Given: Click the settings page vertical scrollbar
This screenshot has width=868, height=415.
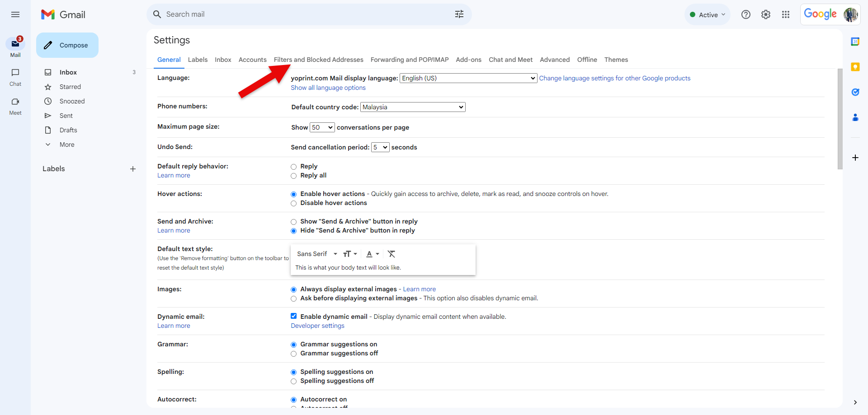Looking at the screenshot, I should click(x=840, y=119).
